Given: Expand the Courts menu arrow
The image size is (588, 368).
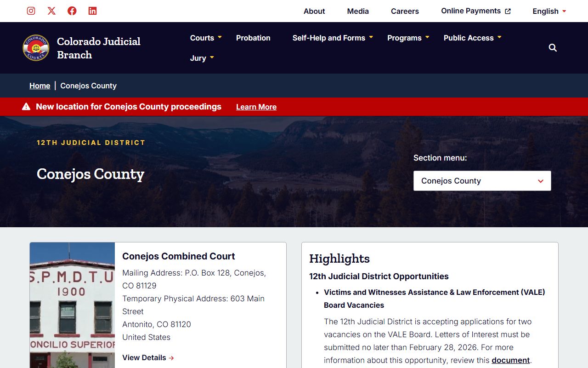Looking at the screenshot, I should pyautogui.click(x=220, y=37).
